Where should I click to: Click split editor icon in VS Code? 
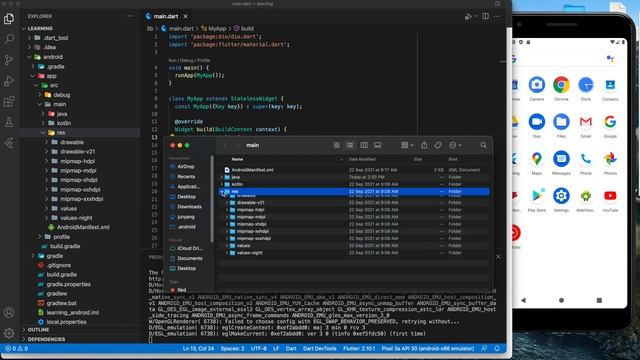tap(485, 16)
